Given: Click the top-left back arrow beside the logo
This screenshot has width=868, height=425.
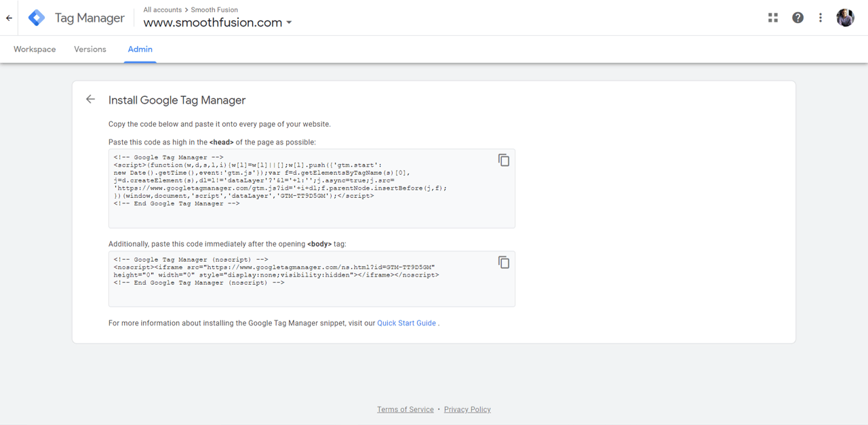Looking at the screenshot, I should pos(9,18).
